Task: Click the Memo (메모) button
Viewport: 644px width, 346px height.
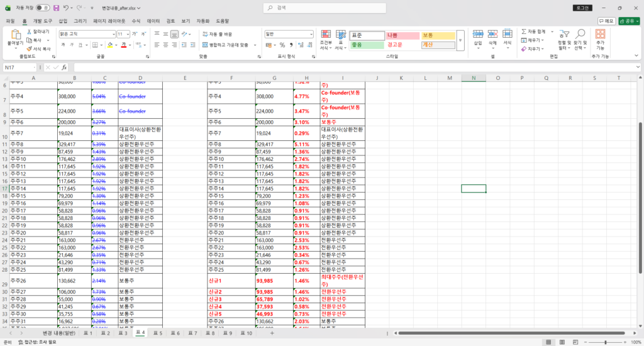Action: [606, 21]
